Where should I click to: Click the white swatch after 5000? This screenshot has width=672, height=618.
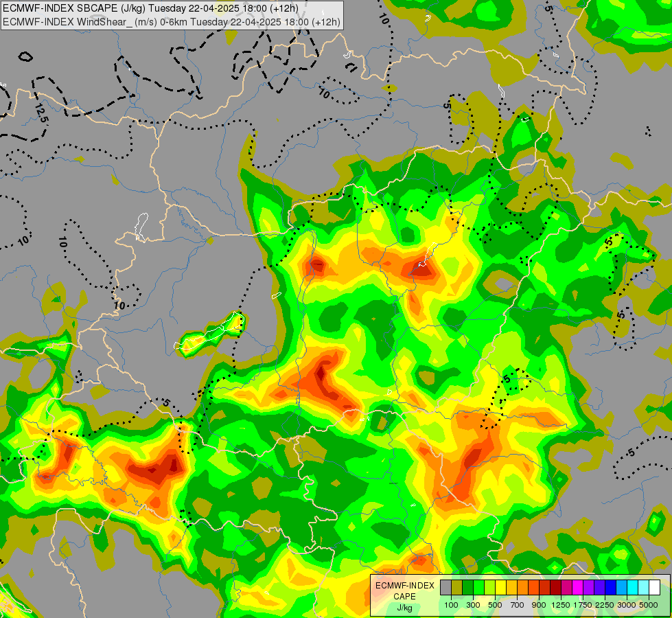click(x=655, y=587)
